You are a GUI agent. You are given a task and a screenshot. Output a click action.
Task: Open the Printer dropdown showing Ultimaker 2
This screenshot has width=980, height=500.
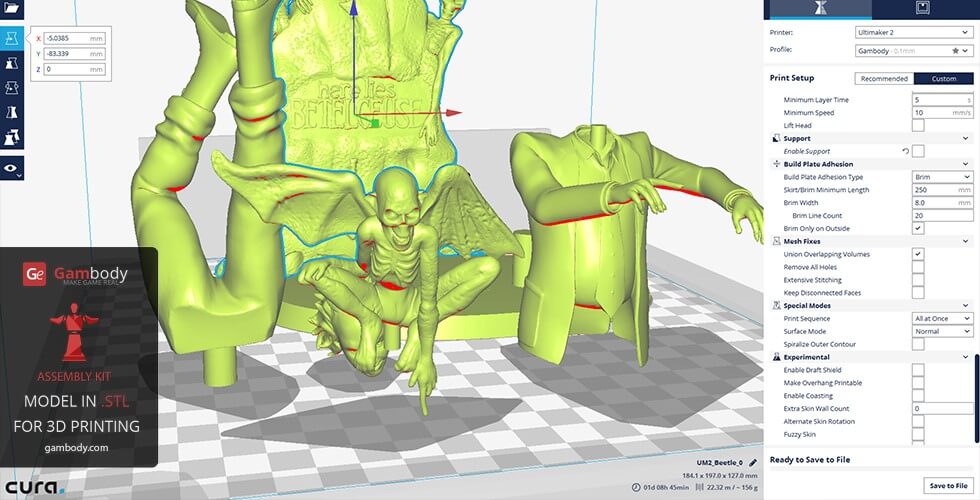click(913, 32)
